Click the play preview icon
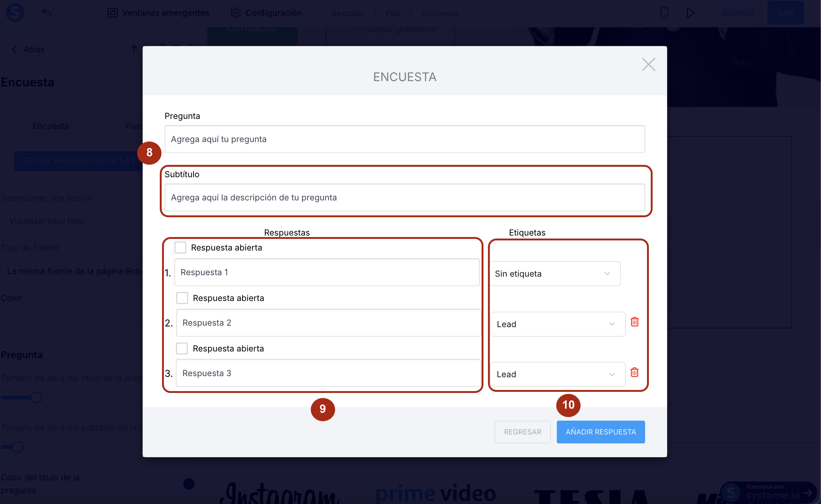 pos(690,13)
